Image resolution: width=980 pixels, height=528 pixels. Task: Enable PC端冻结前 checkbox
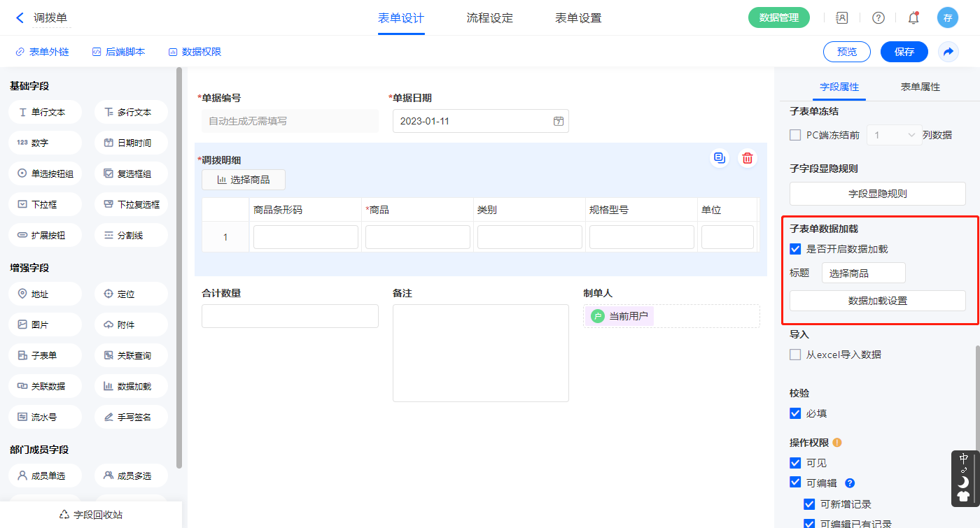(x=795, y=135)
